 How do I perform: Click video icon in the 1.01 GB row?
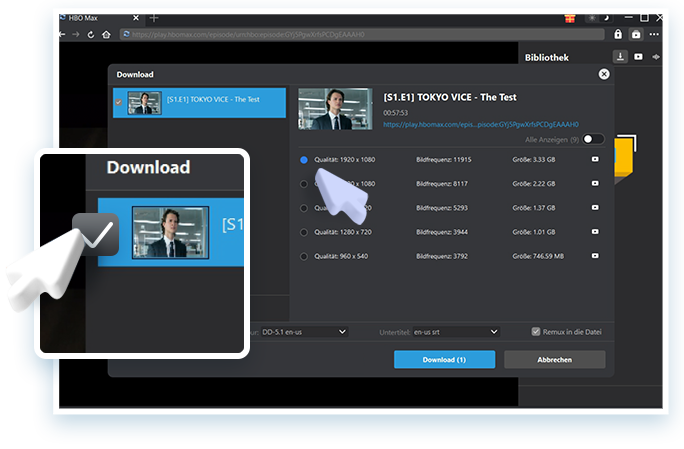(x=595, y=231)
